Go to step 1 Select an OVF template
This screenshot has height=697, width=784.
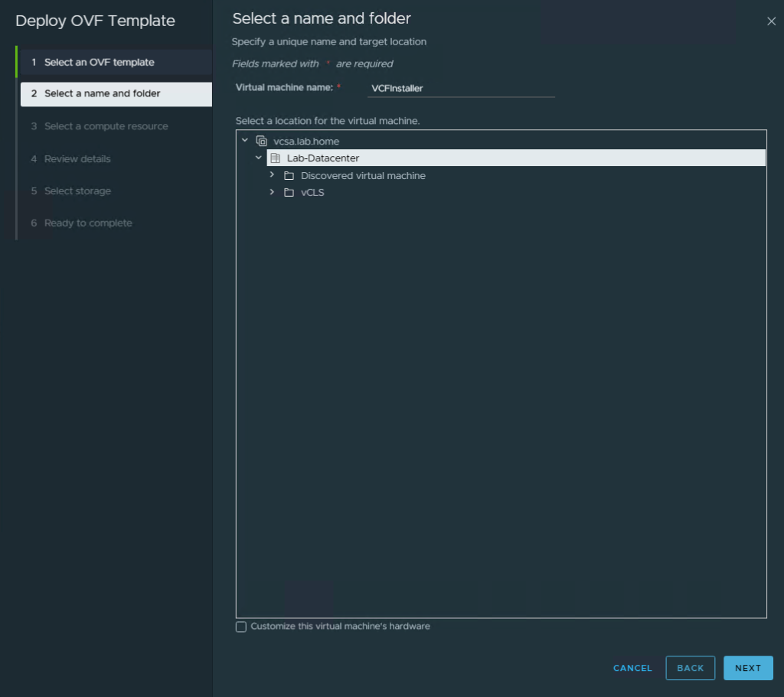pos(99,63)
